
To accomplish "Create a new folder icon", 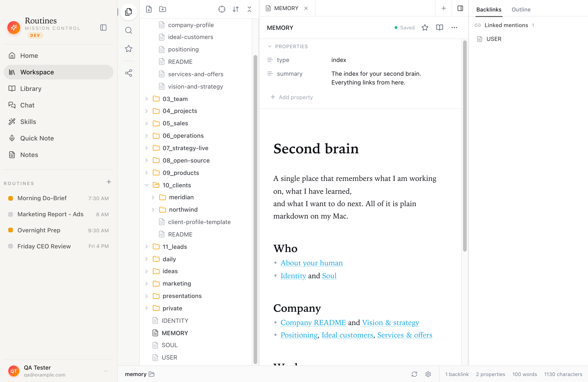I will [163, 9].
